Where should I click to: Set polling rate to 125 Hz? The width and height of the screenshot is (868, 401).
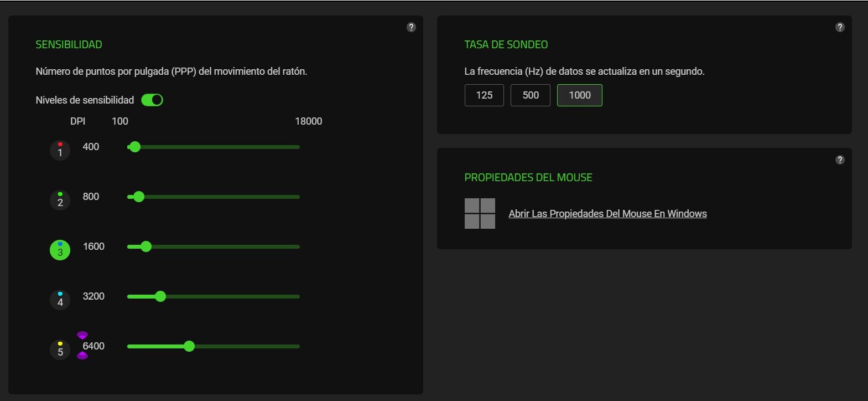click(x=484, y=95)
